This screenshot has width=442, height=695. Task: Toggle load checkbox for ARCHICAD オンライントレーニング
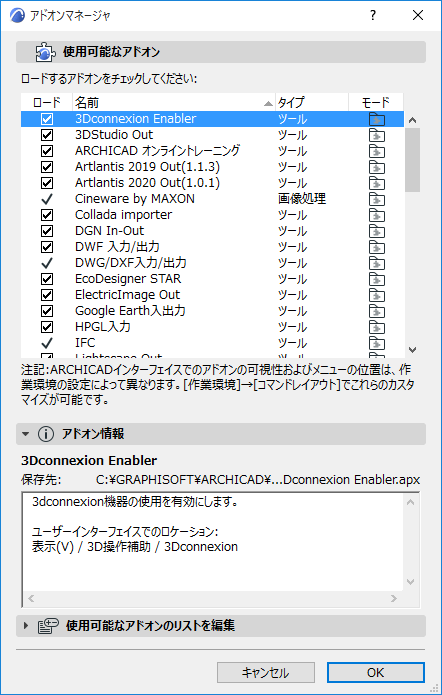coord(47,151)
